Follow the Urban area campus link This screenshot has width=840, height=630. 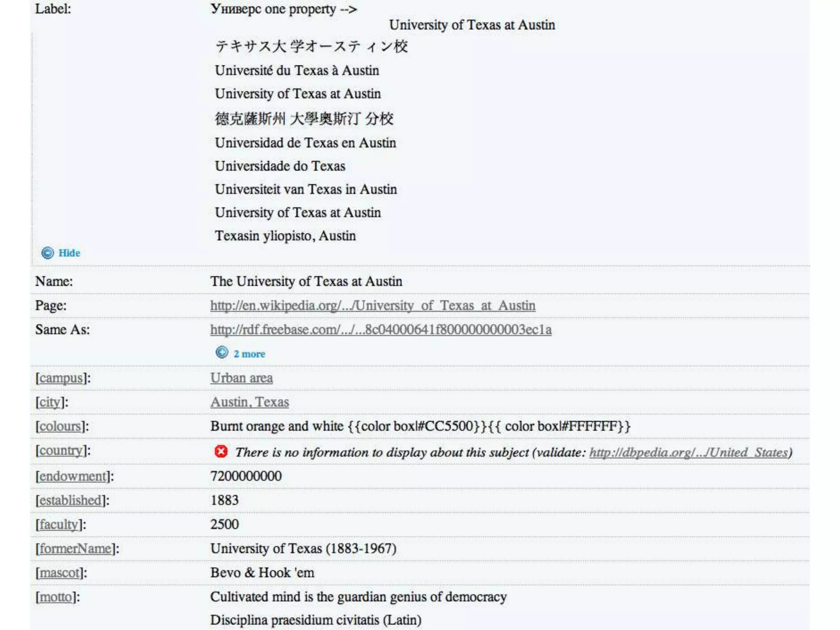(x=241, y=378)
